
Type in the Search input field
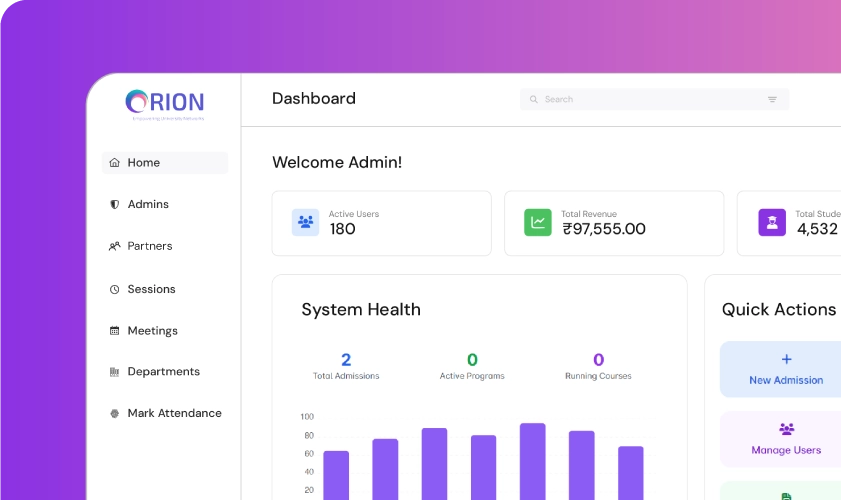pos(650,100)
